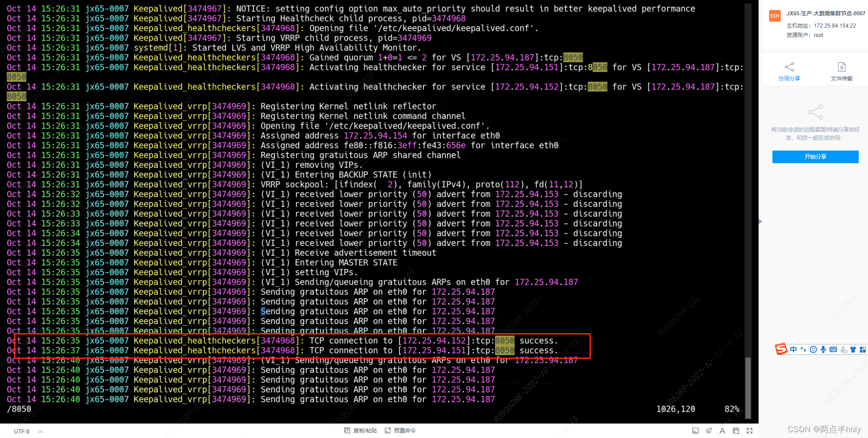Image resolution: width=868 pixels, height=438 pixels.
Task: Click the terminal vertical scrollbar thumb
Action: pos(748,388)
